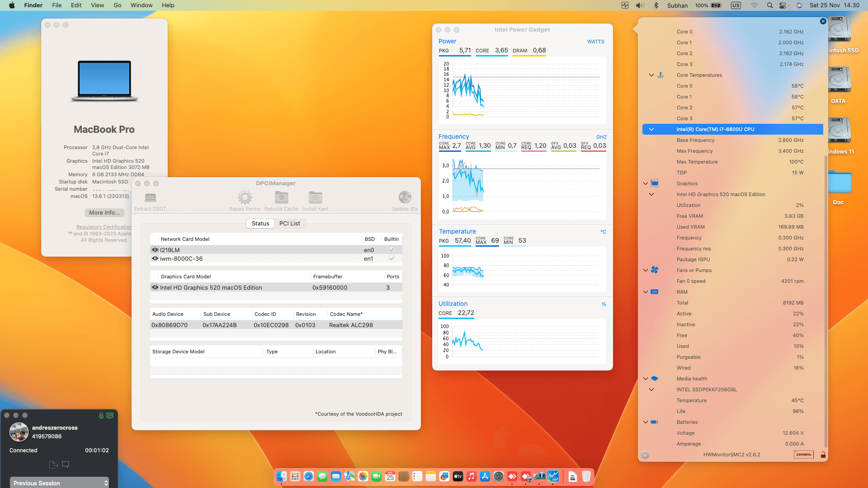The image size is (868, 488).
Task: Open Music app from the Dock
Action: (x=471, y=476)
